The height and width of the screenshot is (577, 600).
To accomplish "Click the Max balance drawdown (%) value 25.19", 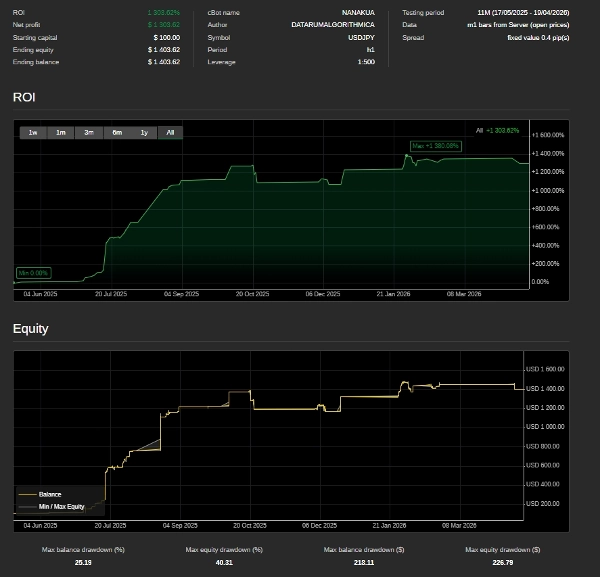I will tap(83, 563).
